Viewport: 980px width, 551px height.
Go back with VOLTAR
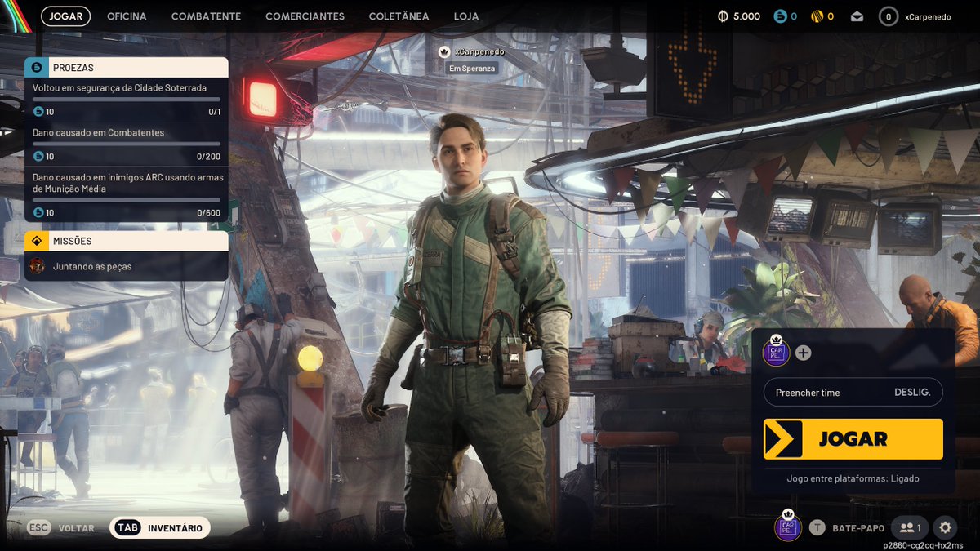pyautogui.click(x=76, y=528)
